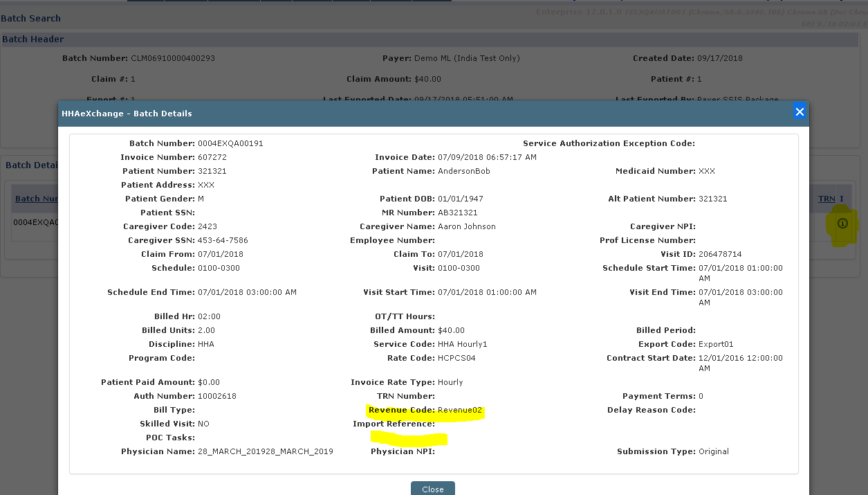Select the Caregiver SSN value
This screenshot has width=868, height=495.
click(x=223, y=240)
